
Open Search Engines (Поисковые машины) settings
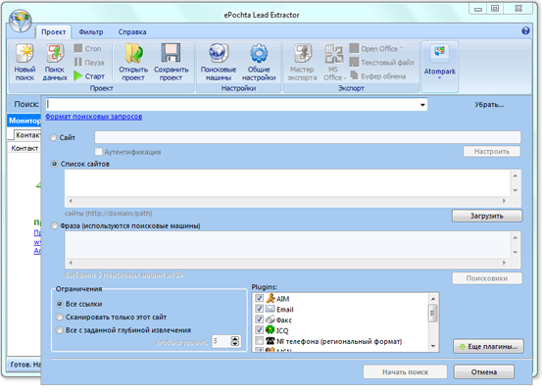(x=219, y=54)
